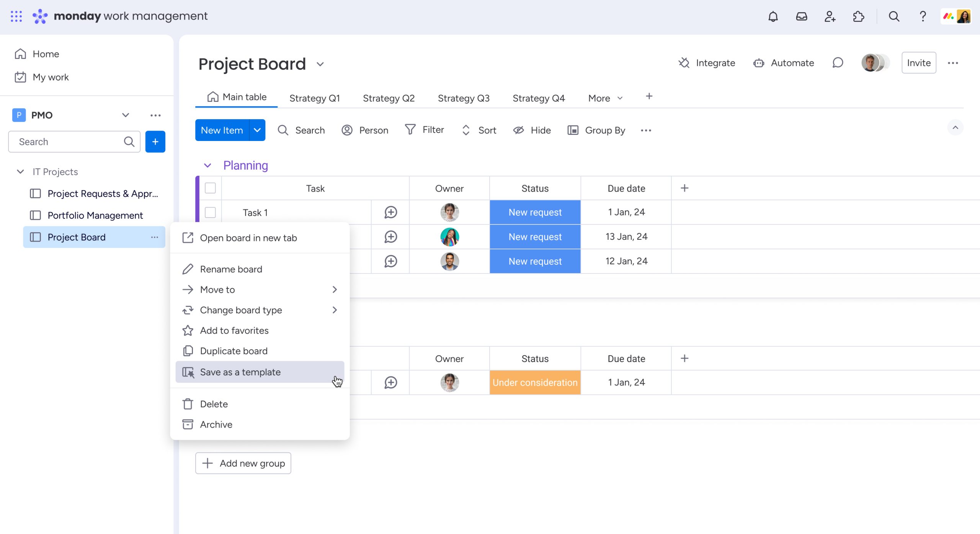Open update icon on Under consideration row
980x534 pixels.
coord(390,382)
